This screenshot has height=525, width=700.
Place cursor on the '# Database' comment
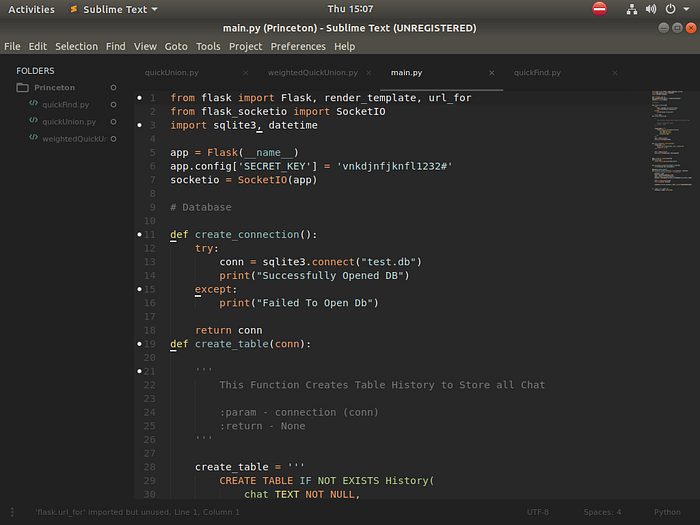pyautogui.click(x=200, y=207)
